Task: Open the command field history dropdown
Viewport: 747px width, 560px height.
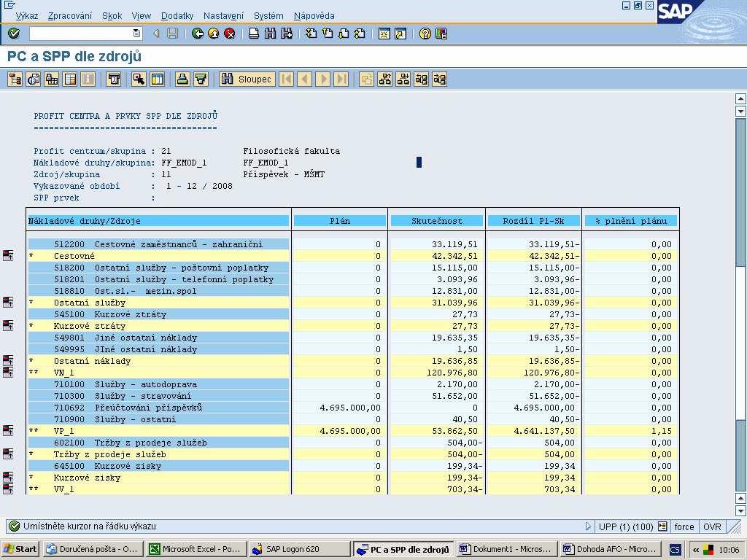Action: click(136, 34)
